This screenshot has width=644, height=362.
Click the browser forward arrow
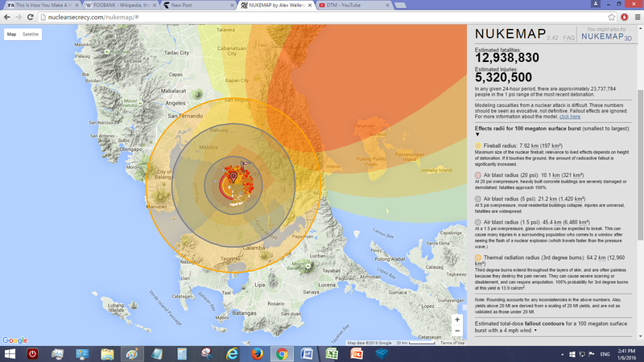[x=19, y=17]
